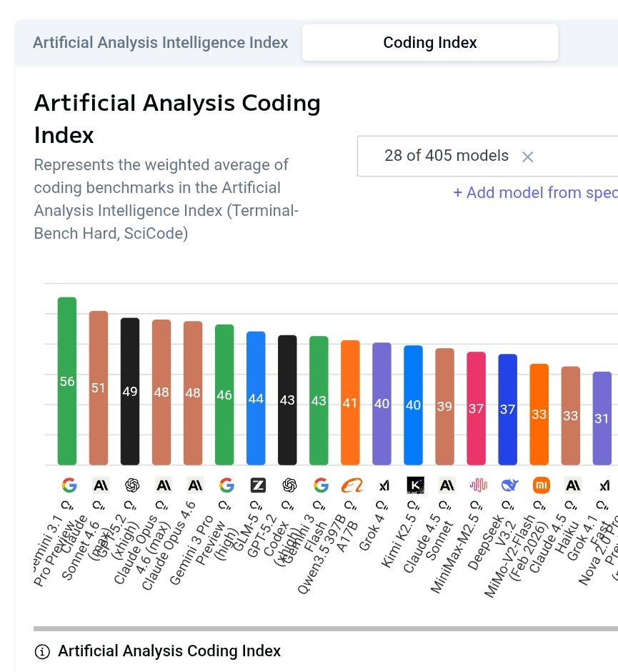Click the OpenAI logo under GPT-5.2 xhigh bar
This screenshot has height=672, width=618.
(131, 485)
